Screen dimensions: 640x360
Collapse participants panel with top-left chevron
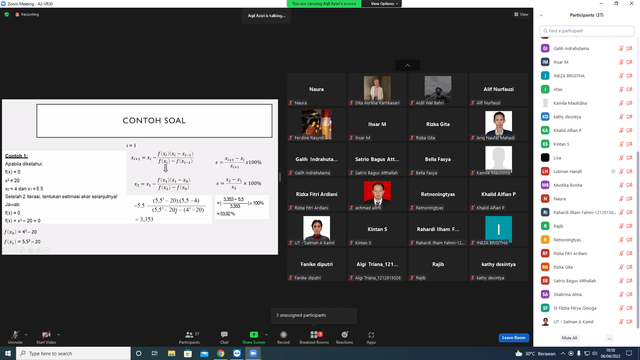click(x=542, y=16)
